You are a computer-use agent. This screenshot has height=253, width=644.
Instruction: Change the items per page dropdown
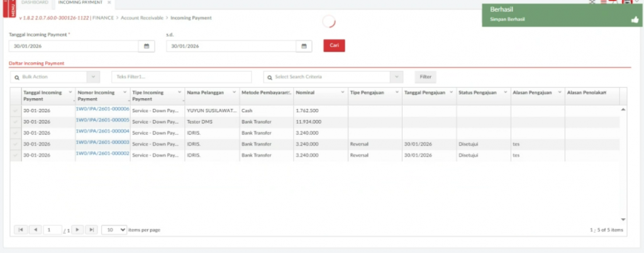point(114,230)
